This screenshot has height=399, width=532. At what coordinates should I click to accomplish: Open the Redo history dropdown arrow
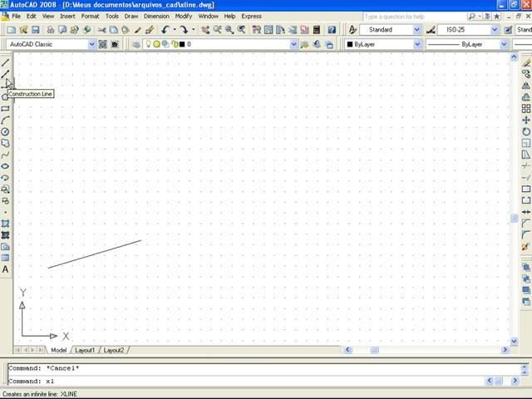point(194,30)
